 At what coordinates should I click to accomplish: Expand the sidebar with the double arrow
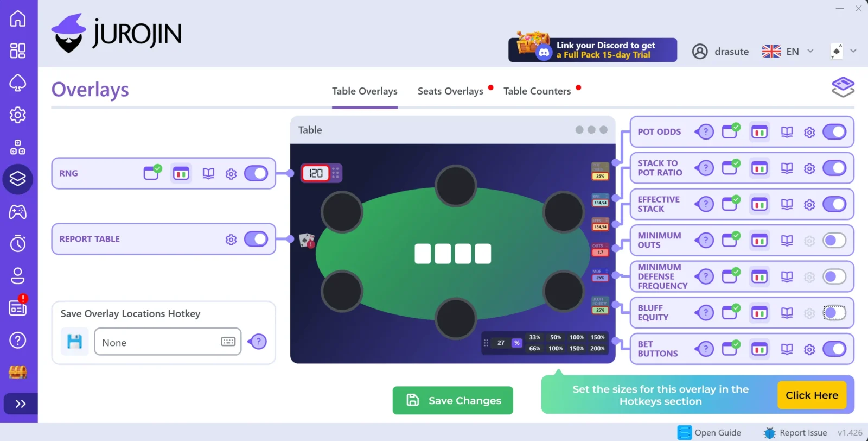[x=20, y=404]
